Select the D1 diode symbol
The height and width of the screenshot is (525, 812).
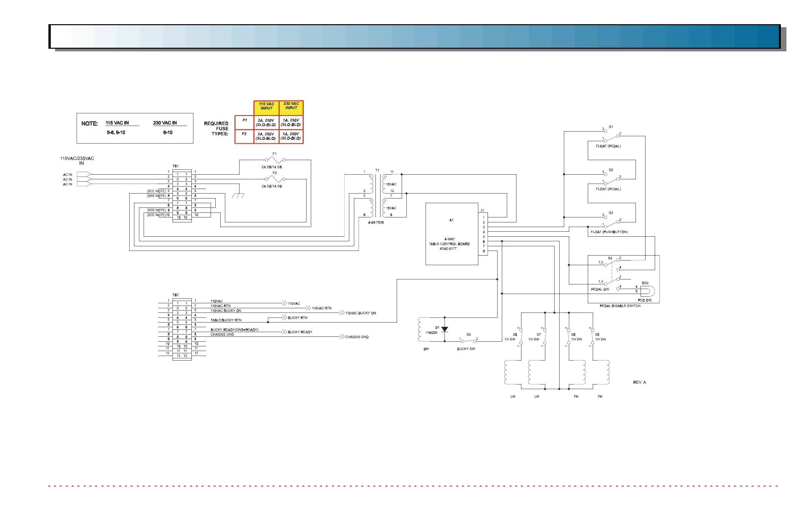(x=444, y=329)
